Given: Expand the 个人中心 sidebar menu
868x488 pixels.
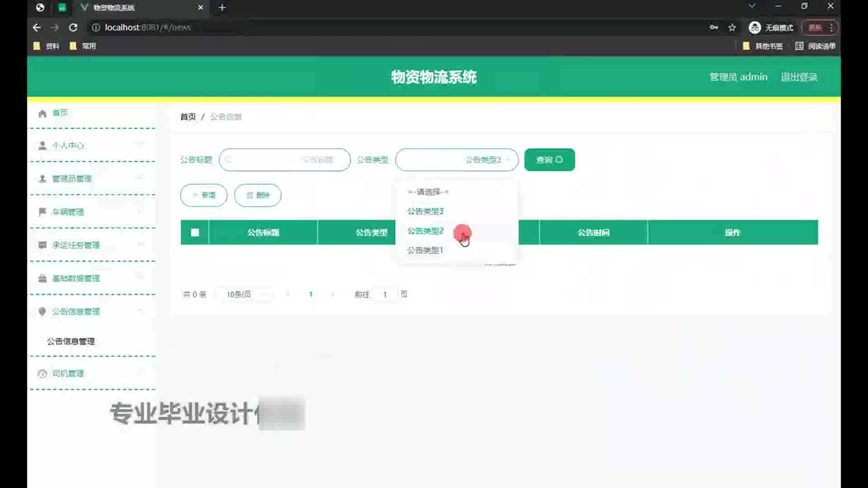Looking at the screenshot, I should click(x=92, y=145).
